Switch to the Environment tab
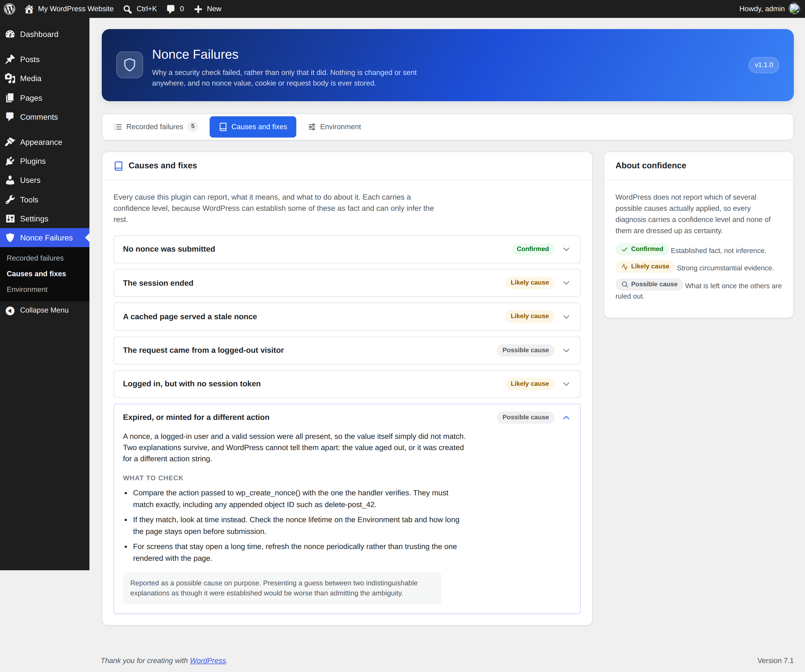Screen dimensions: 805x672 point(335,127)
